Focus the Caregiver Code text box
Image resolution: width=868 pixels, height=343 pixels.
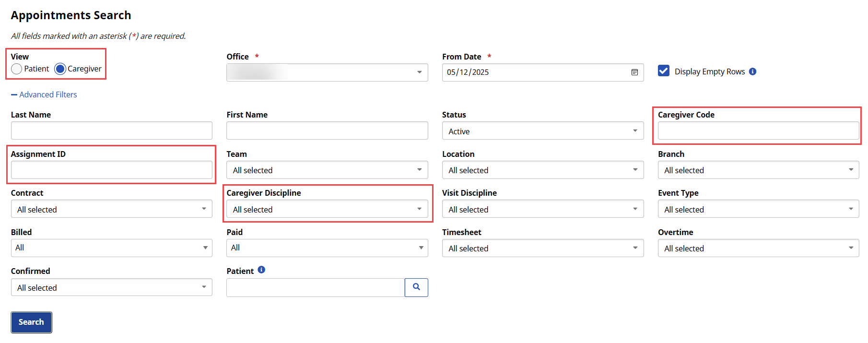758,130
